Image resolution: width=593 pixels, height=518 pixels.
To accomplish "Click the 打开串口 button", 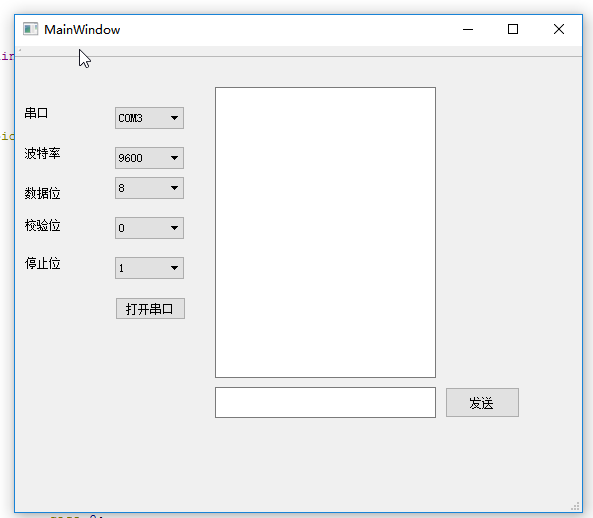I will 150,309.
